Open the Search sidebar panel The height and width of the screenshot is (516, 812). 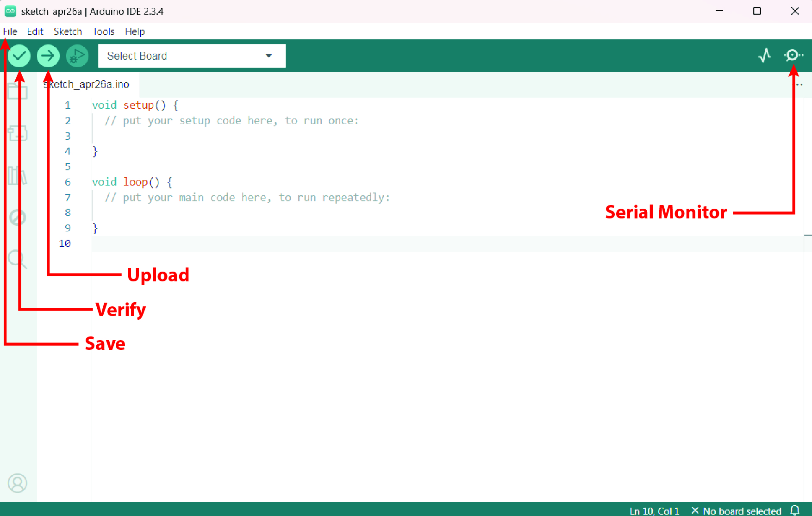point(18,259)
